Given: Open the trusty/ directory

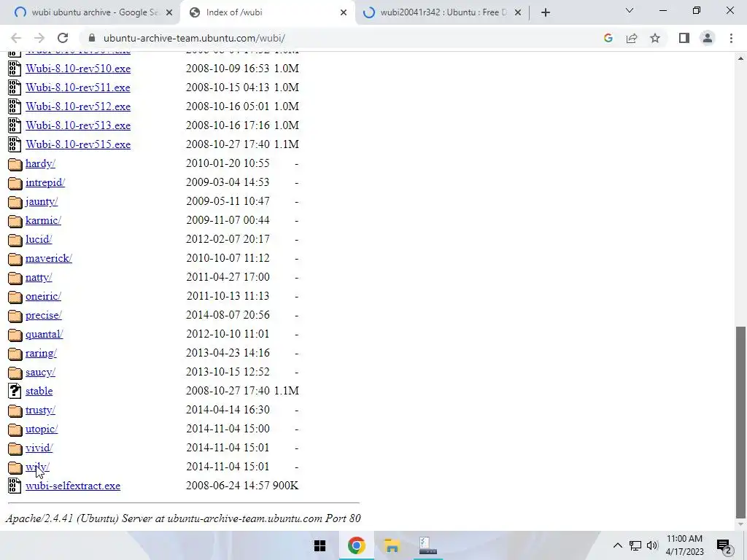Looking at the screenshot, I should click(x=41, y=410).
